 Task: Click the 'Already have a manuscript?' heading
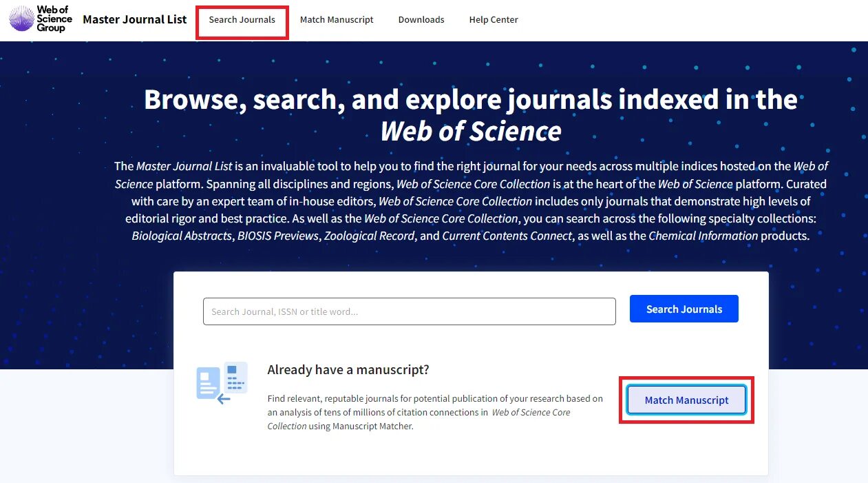click(348, 370)
